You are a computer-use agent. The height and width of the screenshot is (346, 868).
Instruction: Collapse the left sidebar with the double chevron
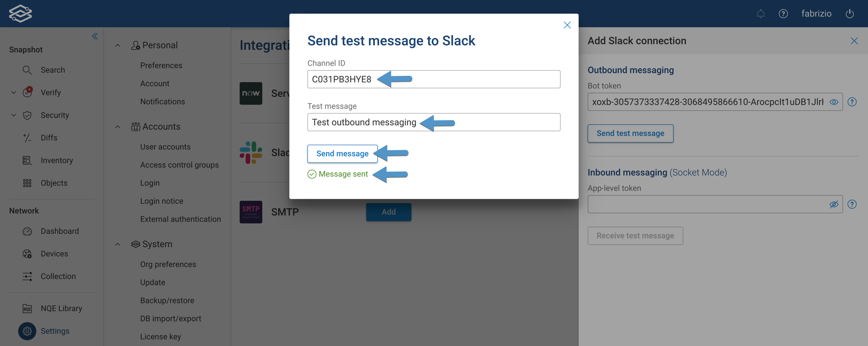94,36
